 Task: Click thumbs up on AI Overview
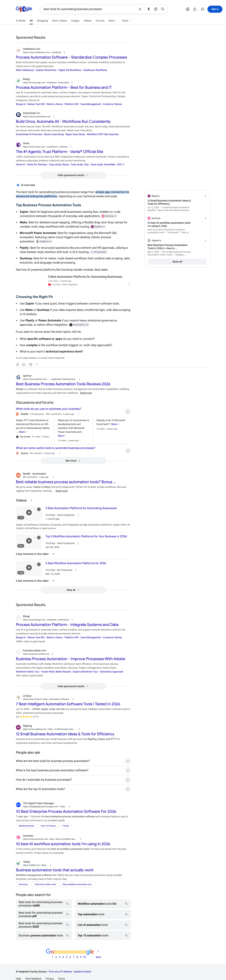coord(24,364)
